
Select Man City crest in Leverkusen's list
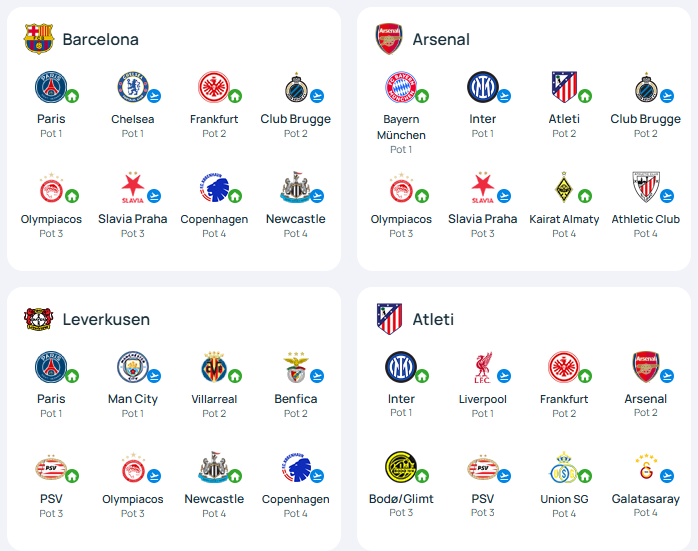coord(133,367)
